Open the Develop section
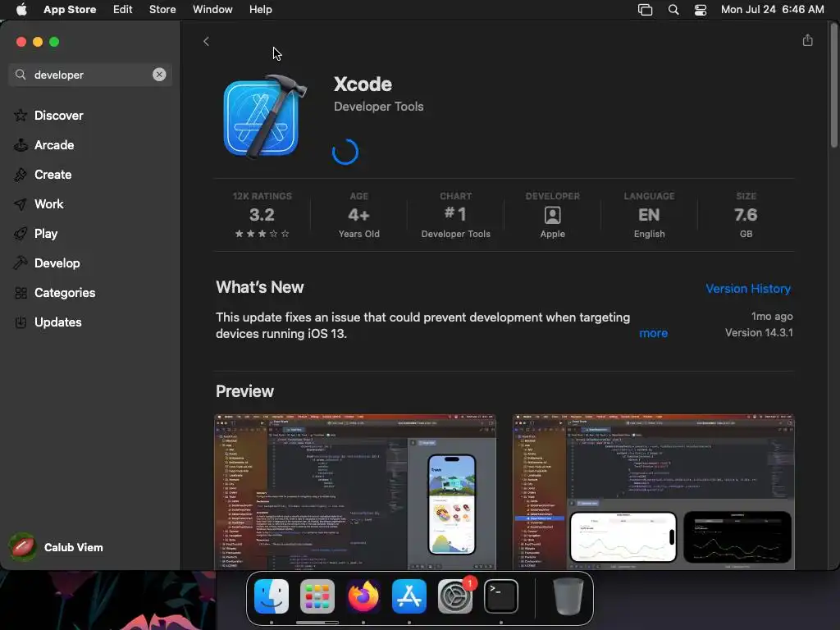 pyautogui.click(x=57, y=263)
